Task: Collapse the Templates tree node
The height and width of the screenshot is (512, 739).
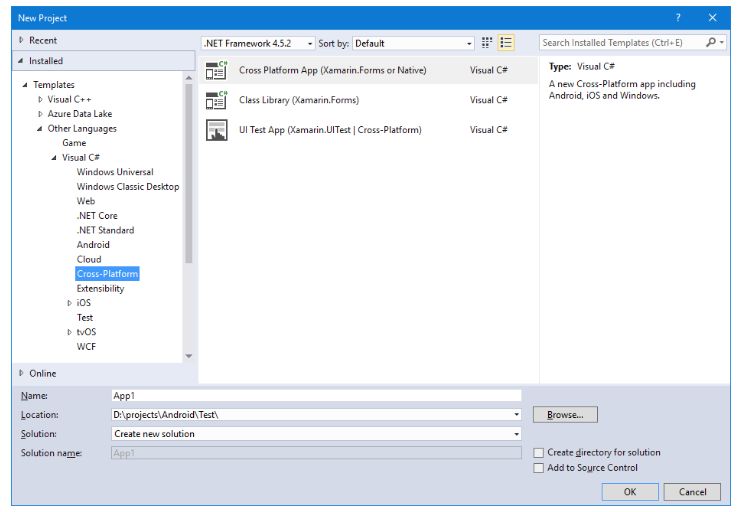Action: (25, 85)
